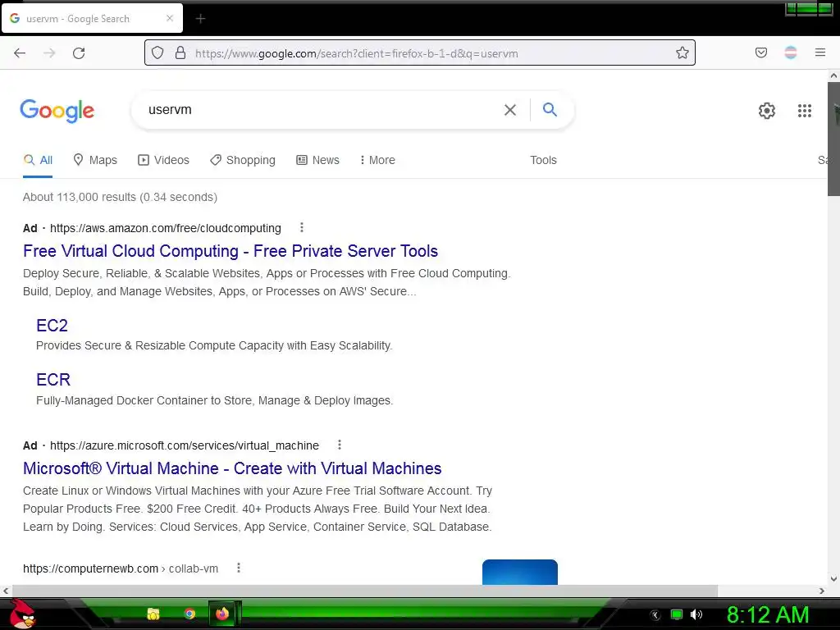Viewport: 840px width, 630px height.
Task: Switch to the Maps tab
Action: tap(95, 160)
